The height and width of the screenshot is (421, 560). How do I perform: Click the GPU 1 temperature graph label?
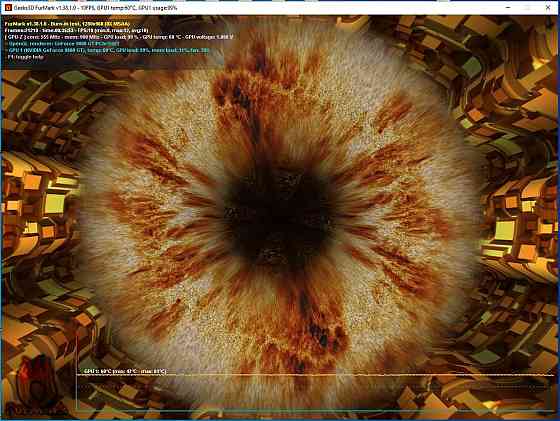[125, 371]
